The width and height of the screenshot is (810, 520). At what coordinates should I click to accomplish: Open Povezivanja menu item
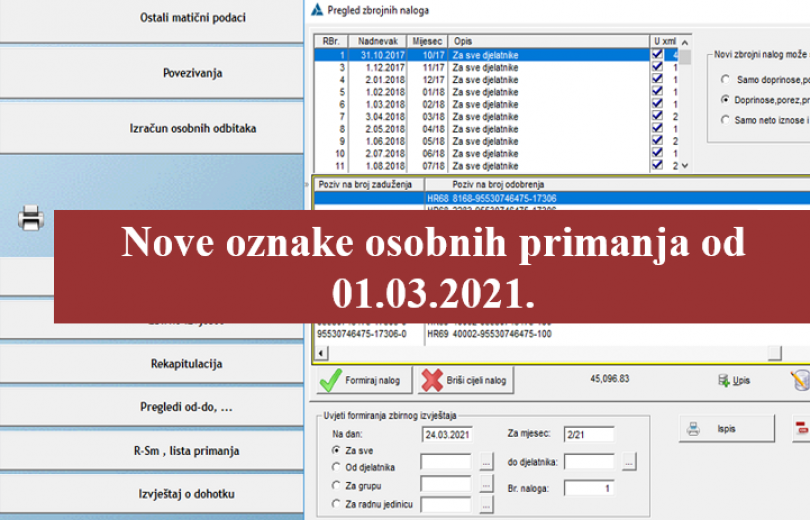[x=193, y=73]
